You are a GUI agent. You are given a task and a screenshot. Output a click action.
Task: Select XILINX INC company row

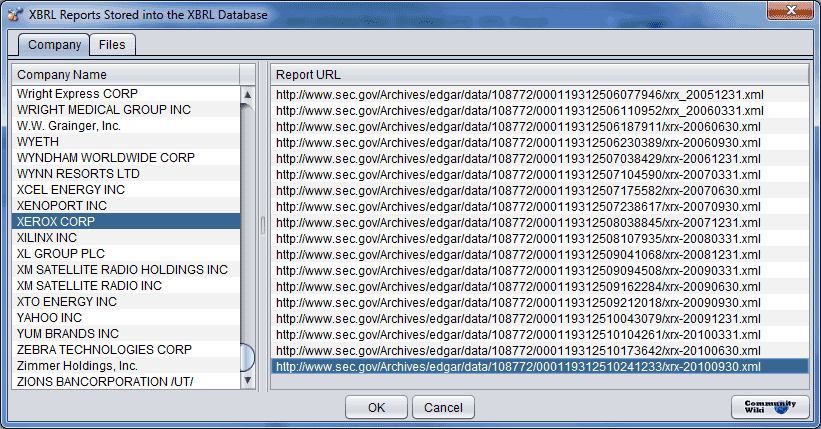tap(126, 237)
